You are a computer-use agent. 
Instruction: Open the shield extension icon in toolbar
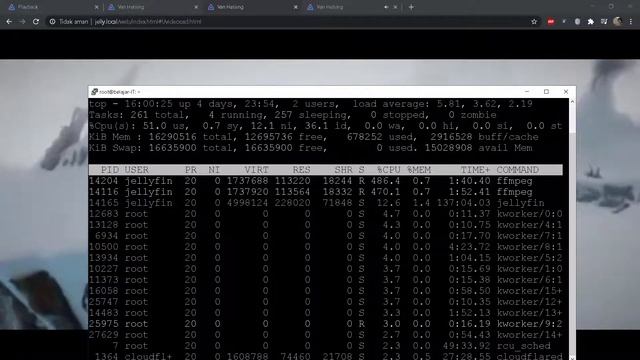tap(577, 22)
